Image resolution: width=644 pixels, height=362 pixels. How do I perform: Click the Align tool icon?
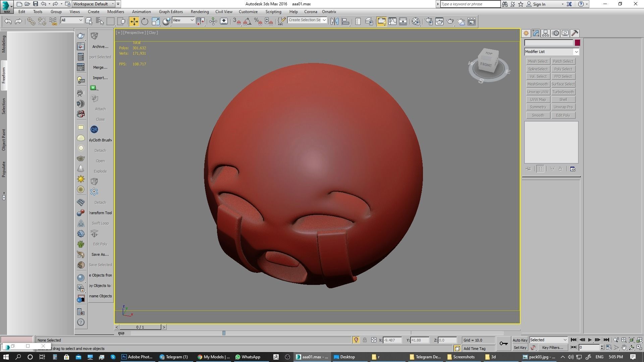click(x=345, y=21)
